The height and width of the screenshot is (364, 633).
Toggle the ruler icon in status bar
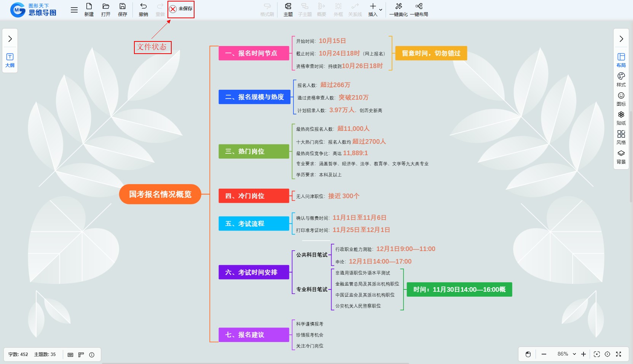click(81, 355)
